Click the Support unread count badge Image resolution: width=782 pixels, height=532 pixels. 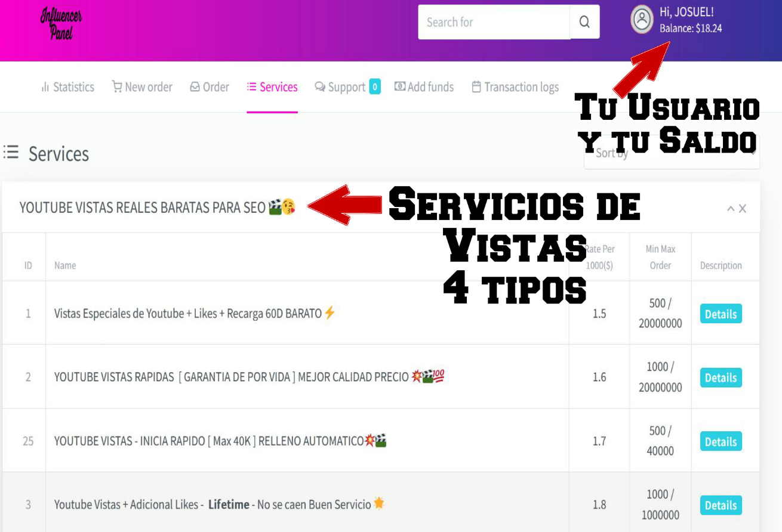[375, 87]
